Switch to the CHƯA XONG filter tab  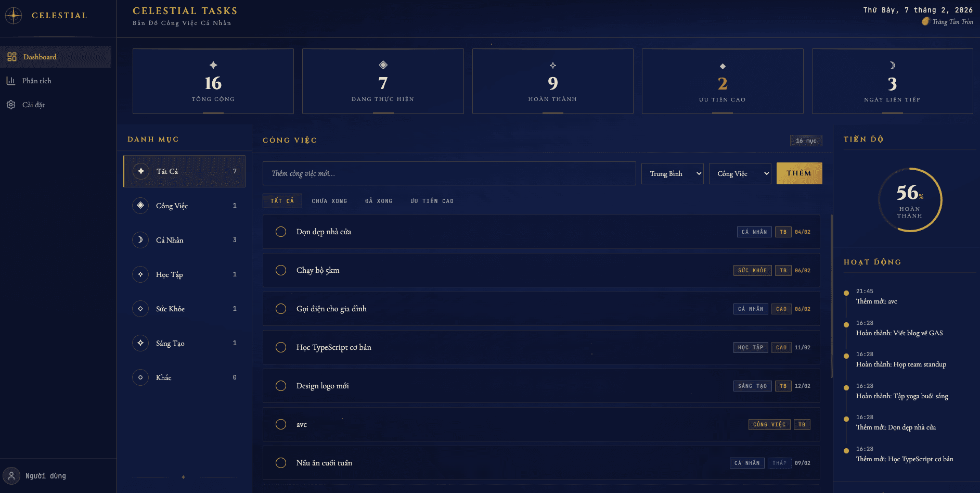click(329, 201)
